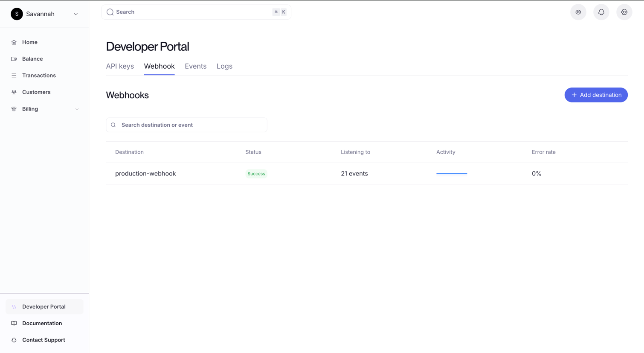The image size is (644, 353).
Task: Click the 21 events cell
Action: [354, 174]
